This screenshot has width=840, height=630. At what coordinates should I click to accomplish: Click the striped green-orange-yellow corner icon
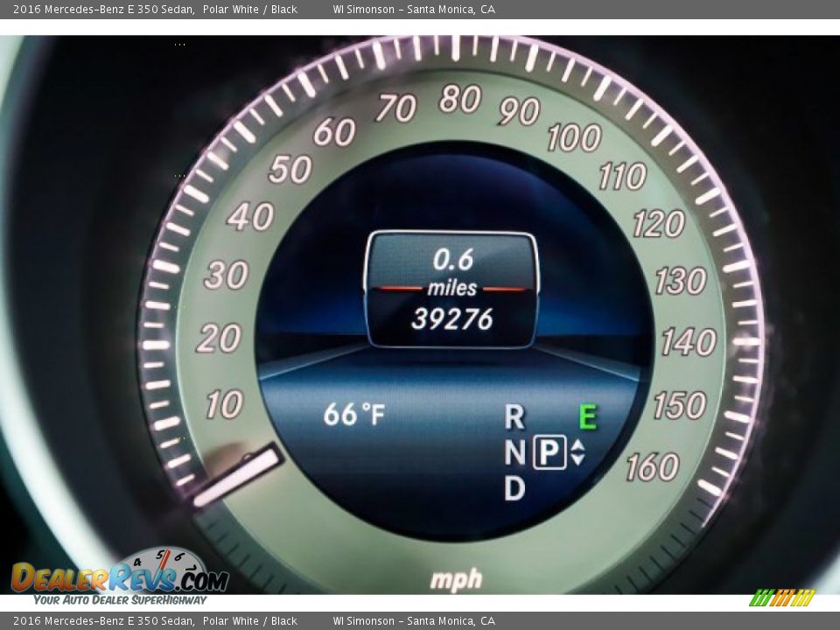[782, 598]
